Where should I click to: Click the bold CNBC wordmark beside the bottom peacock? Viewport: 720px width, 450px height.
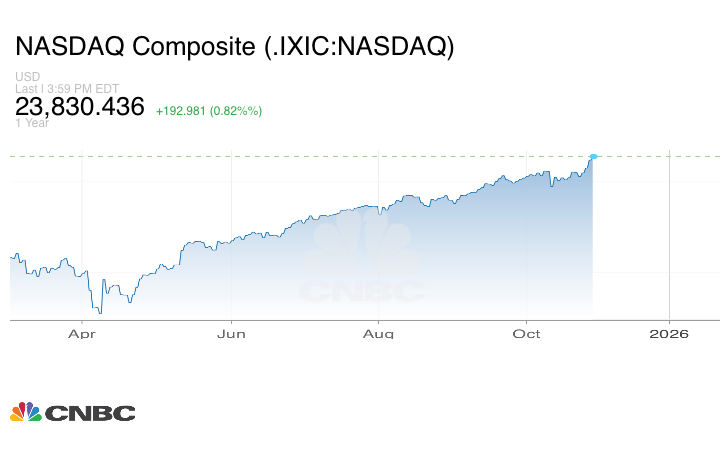point(89,413)
